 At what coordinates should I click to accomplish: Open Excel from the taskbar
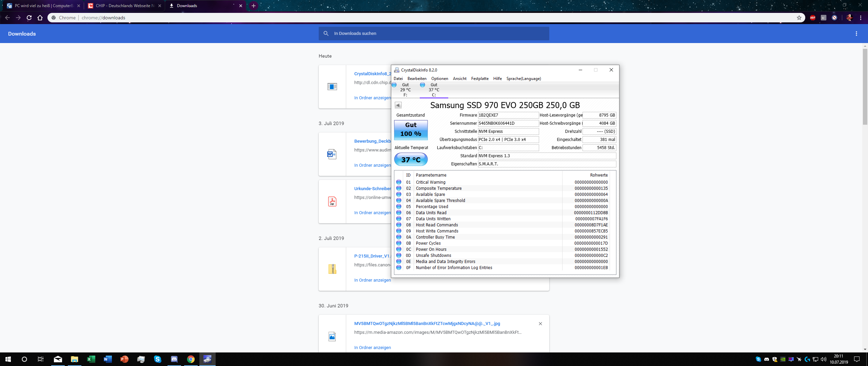[91, 359]
